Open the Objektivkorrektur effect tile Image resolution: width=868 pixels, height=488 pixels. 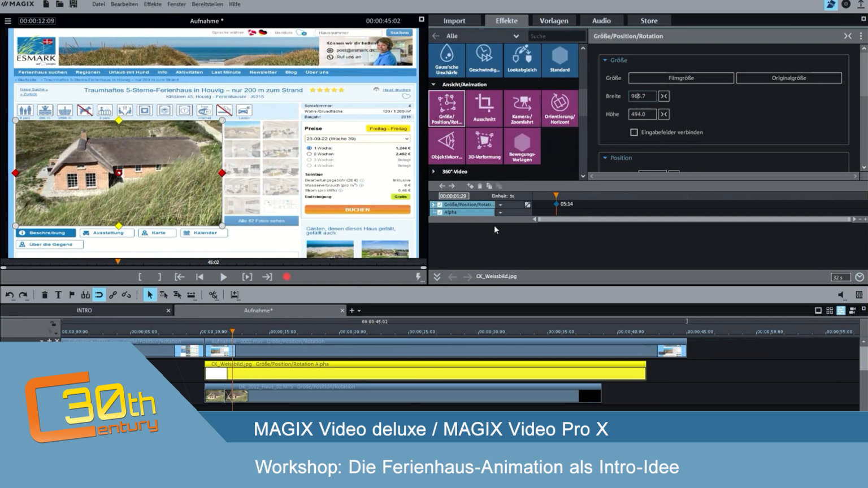click(446, 146)
